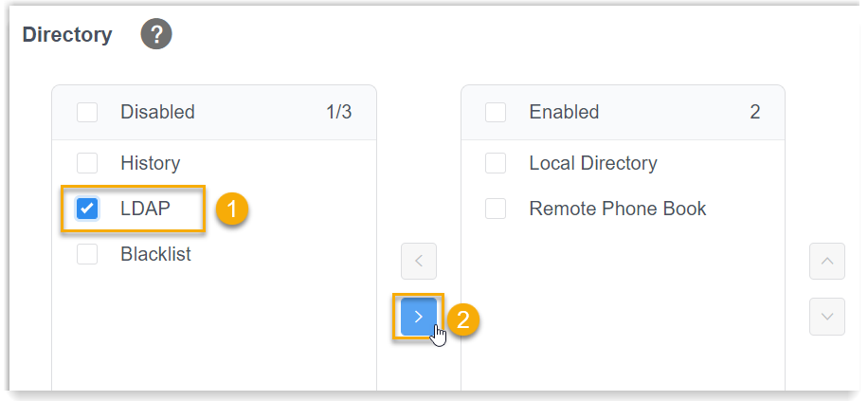Check the Local Directory checkbox
The image size is (868, 401).
496,163
